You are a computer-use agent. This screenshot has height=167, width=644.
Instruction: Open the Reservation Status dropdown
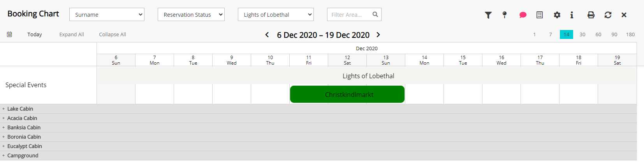191,14
